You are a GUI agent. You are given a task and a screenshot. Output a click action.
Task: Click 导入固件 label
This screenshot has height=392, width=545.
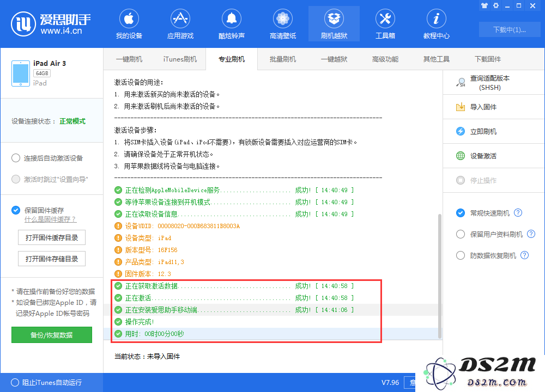[x=483, y=107]
